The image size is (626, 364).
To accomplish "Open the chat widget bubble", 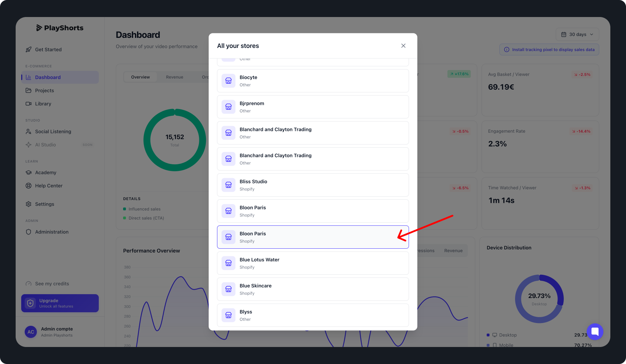I will click(595, 331).
